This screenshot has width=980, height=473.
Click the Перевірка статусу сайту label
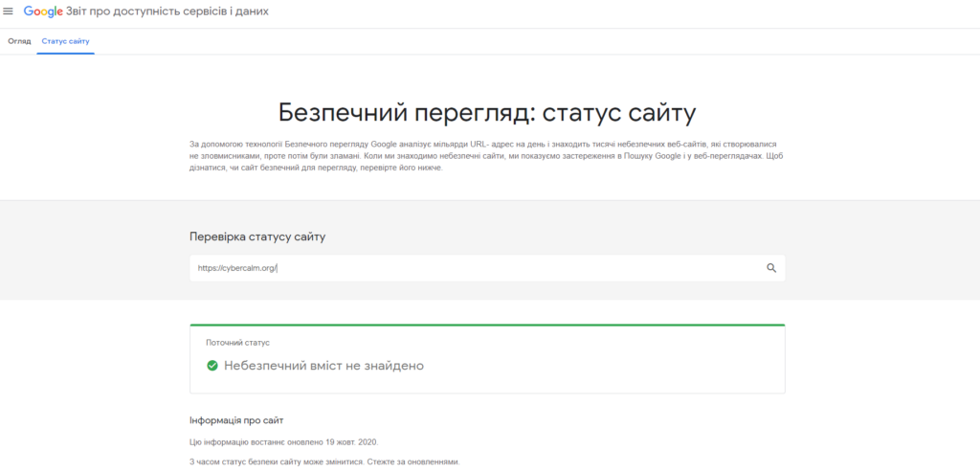coord(257,237)
